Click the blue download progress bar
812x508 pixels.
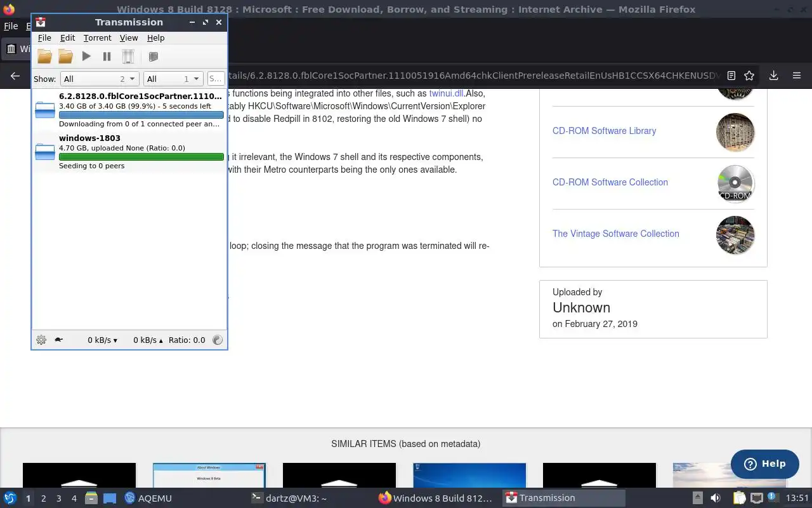(x=141, y=115)
